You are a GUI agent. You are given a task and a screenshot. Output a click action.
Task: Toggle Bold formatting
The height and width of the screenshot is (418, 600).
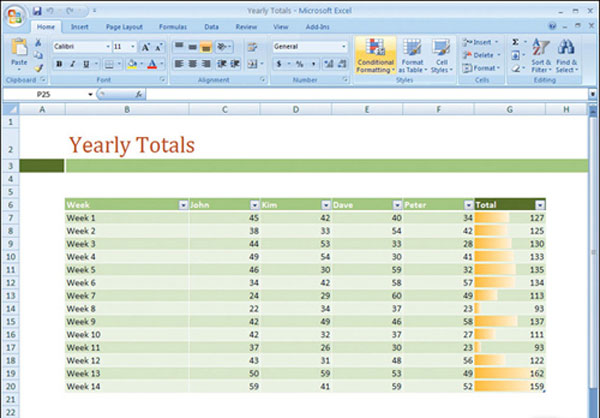coord(59,64)
